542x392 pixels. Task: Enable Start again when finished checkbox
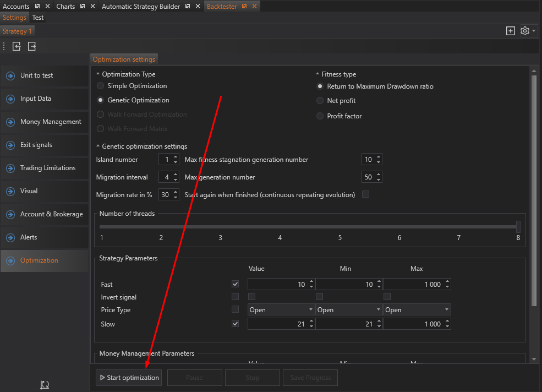(365, 194)
